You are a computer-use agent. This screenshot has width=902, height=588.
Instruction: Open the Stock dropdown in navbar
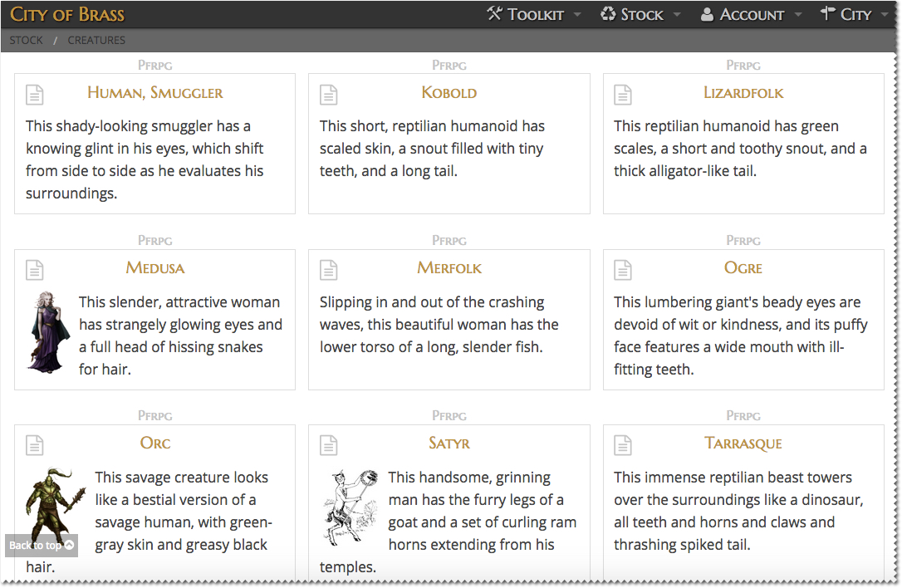[x=641, y=14]
